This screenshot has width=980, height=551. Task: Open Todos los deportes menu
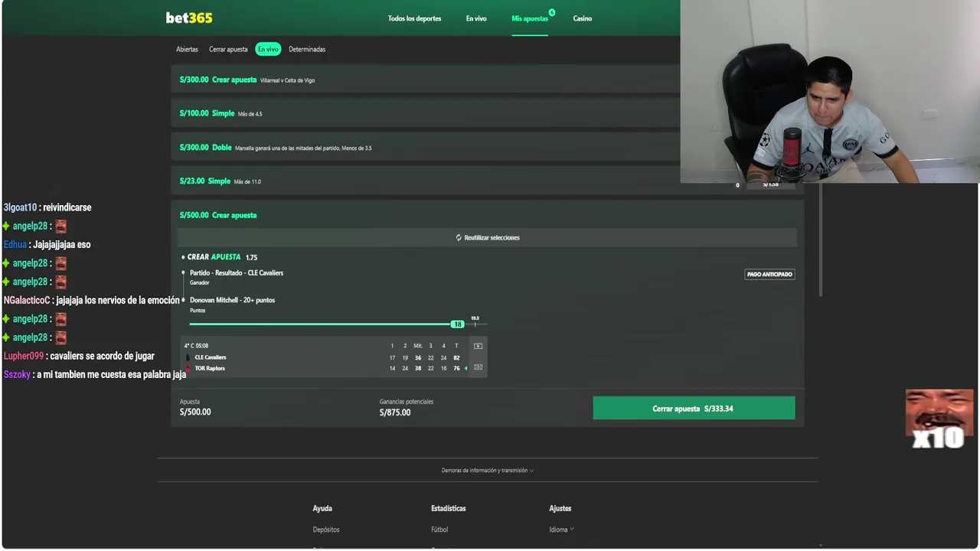pos(414,18)
